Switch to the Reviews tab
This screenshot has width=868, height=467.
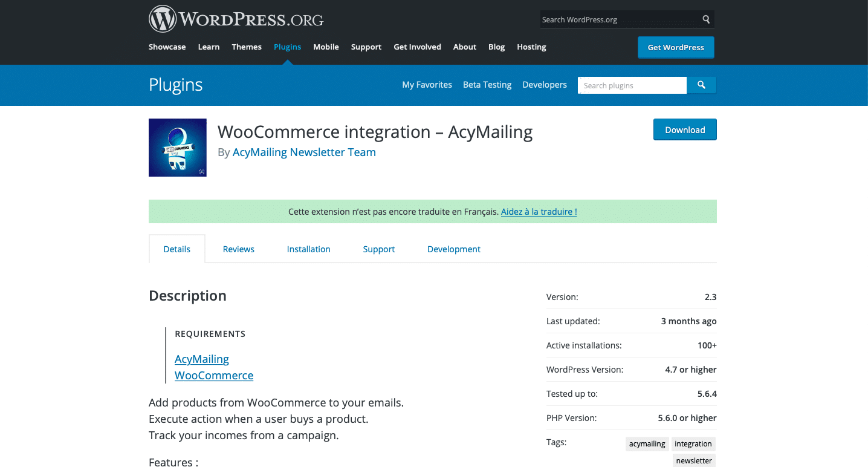[239, 249]
